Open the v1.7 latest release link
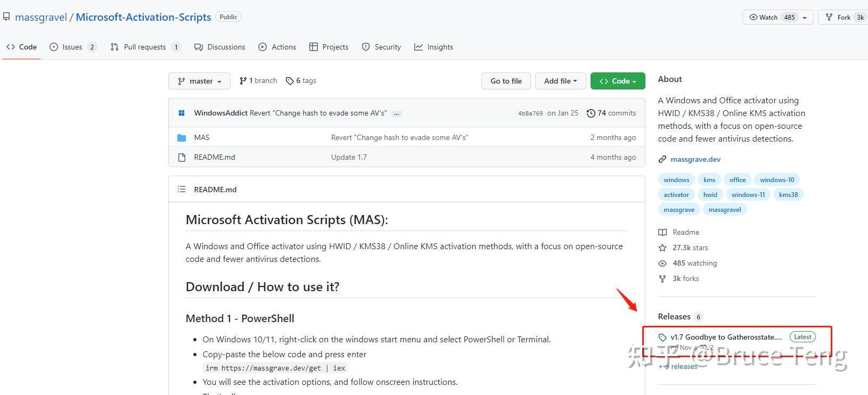The height and width of the screenshot is (395, 868). click(726, 337)
